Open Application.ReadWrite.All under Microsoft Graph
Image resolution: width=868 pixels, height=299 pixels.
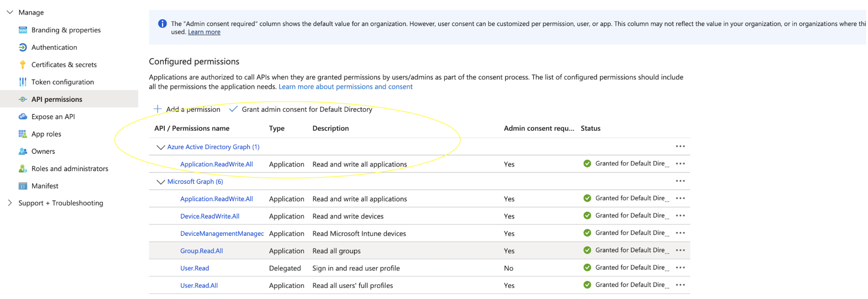(216, 199)
